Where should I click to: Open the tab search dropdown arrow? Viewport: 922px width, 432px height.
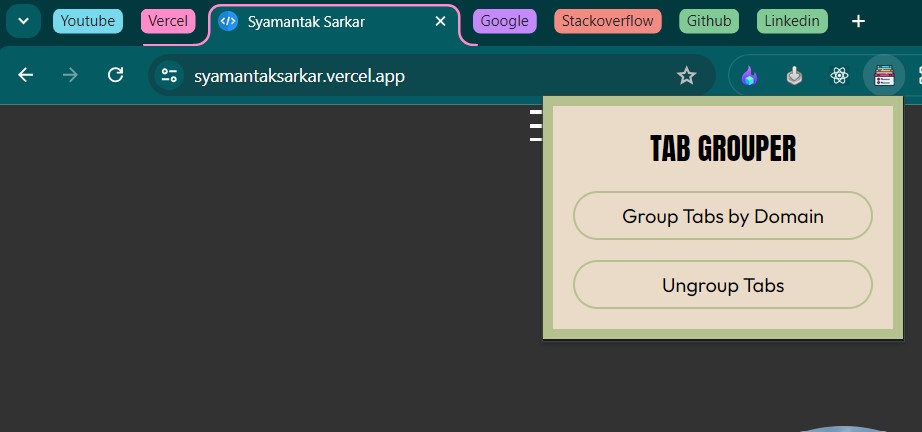click(x=24, y=21)
